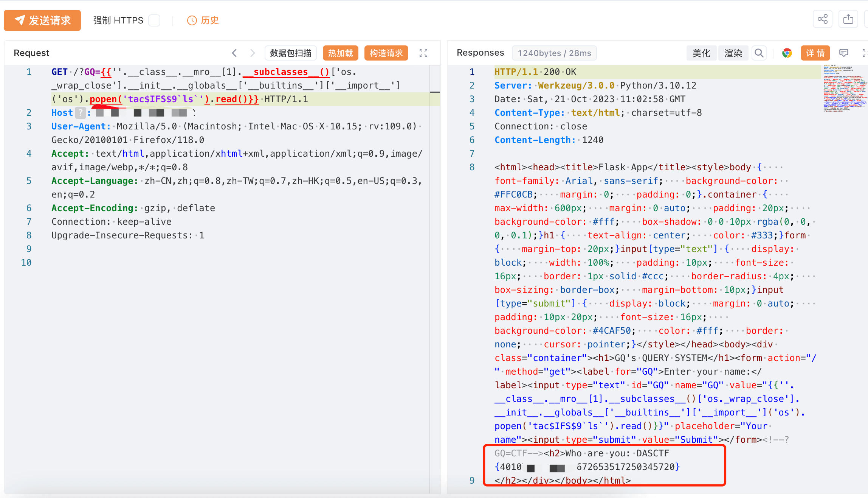Click the Date header line in response

coord(590,99)
